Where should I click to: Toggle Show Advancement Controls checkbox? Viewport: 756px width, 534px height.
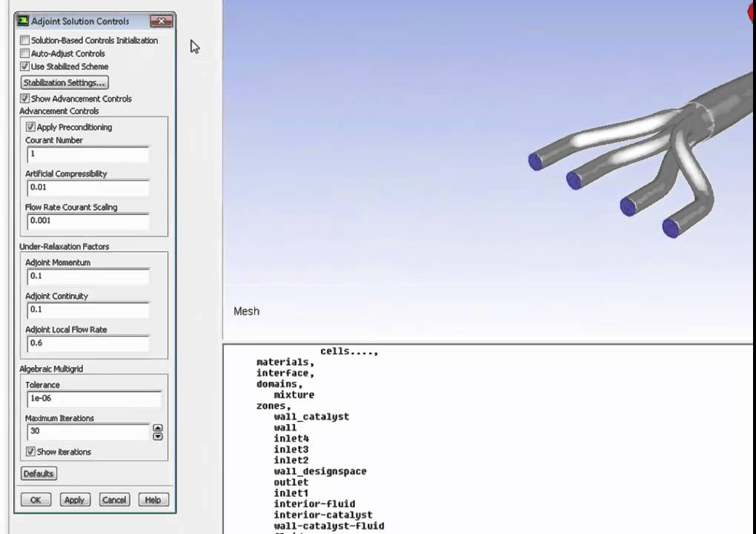(24, 99)
